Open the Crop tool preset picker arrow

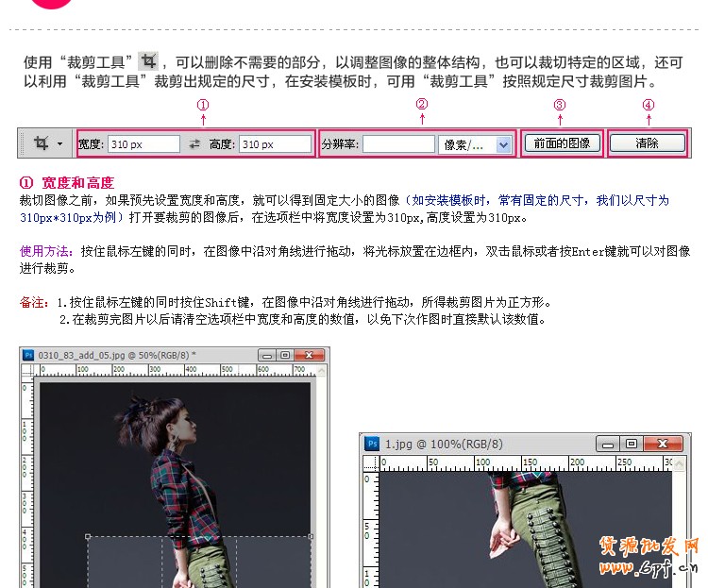[x=60, y=144]
